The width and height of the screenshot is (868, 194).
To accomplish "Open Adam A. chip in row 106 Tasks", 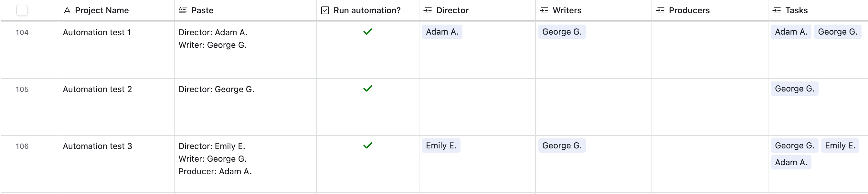I will [x=791, y=162].
